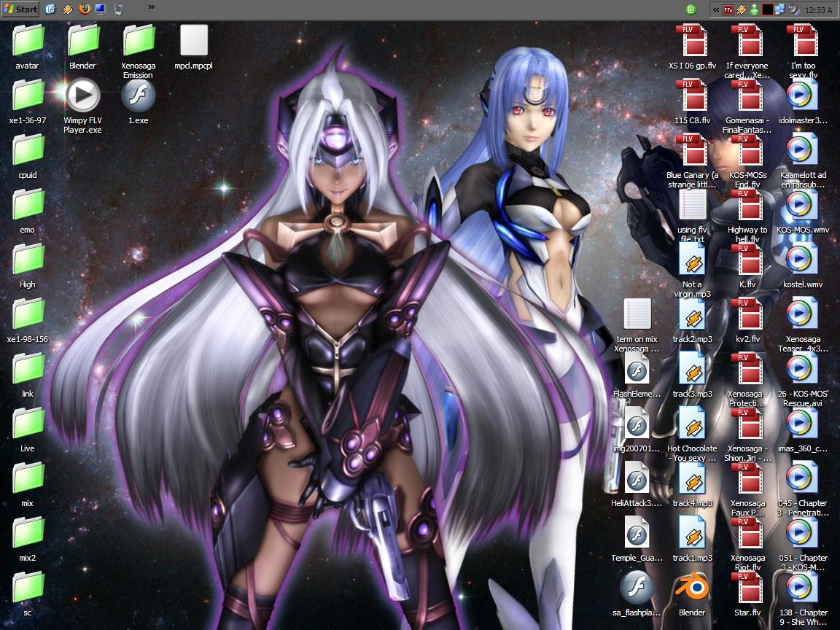Open network connections tray icon
The width and height of the screenshot is (840, 630).
click(780, 9)
